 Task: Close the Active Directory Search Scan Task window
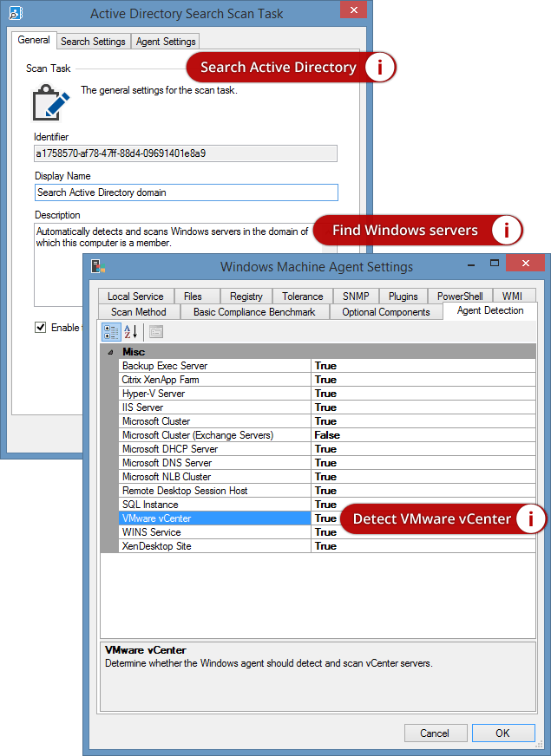coord(354,10)
